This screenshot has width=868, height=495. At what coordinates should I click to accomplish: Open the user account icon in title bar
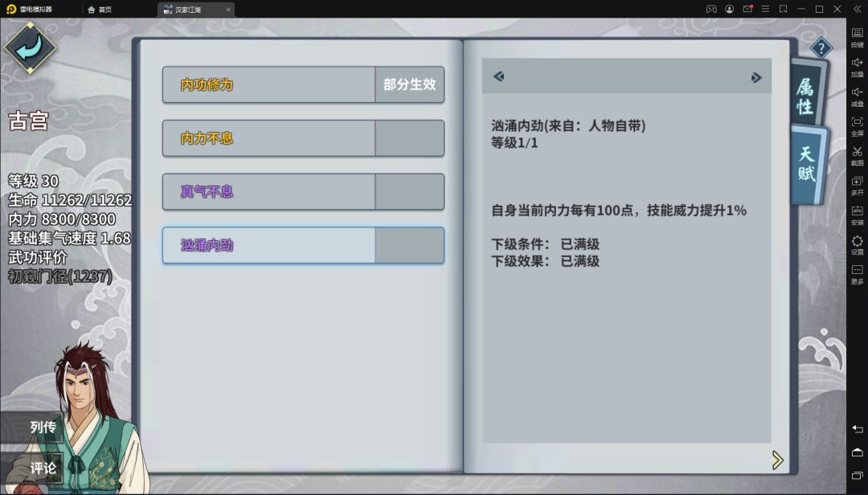point(730,9)
